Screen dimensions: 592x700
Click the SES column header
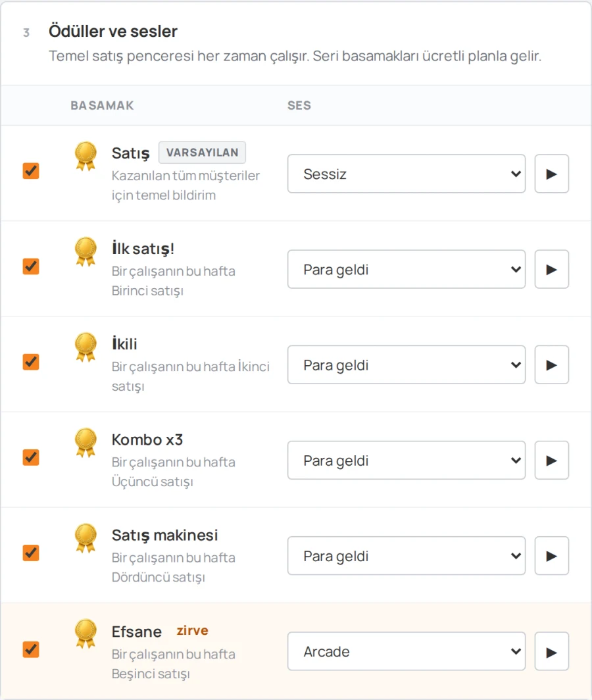coord(299,105)
